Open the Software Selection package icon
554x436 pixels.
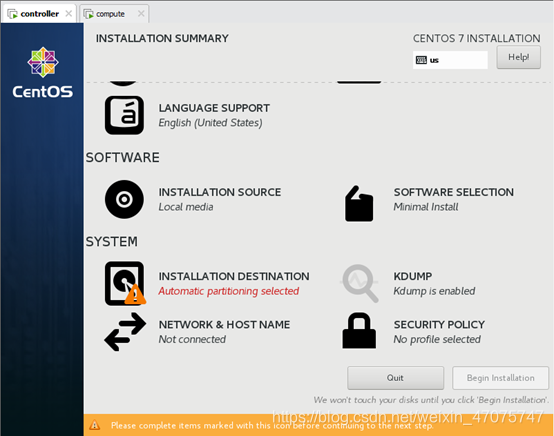tap(359, 204)
